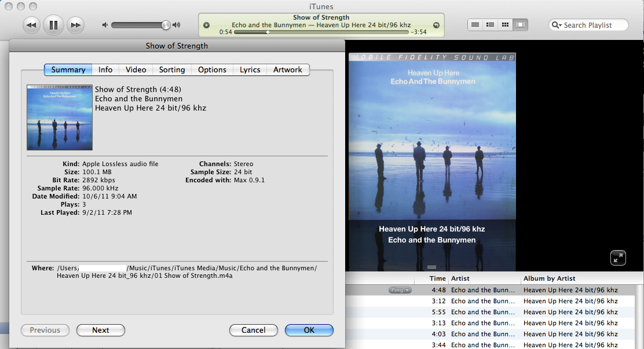Screen dimensions: 644x349
Task: Click the song title Show of Strength (4:48)
Action: point(138,90)
